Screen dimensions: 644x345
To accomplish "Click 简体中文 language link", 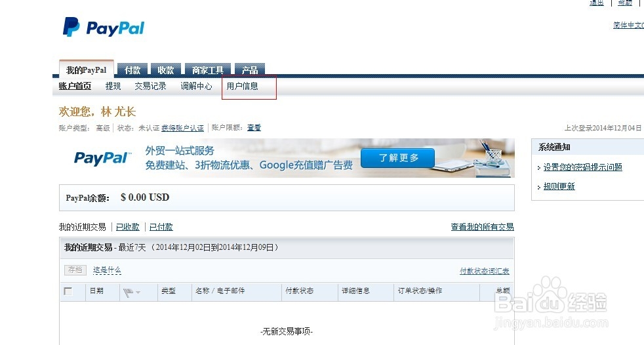I will coord(628,25).
